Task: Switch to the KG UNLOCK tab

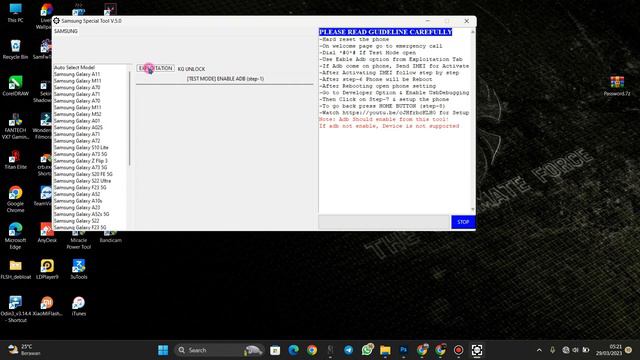Action: pos(191,69)
